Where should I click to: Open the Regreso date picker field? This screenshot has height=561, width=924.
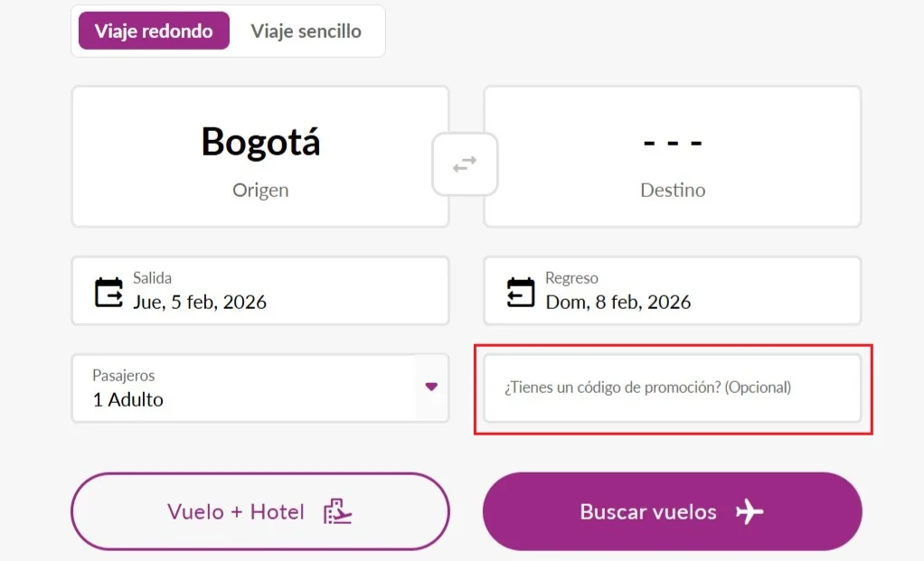click(x=672, y=290)
